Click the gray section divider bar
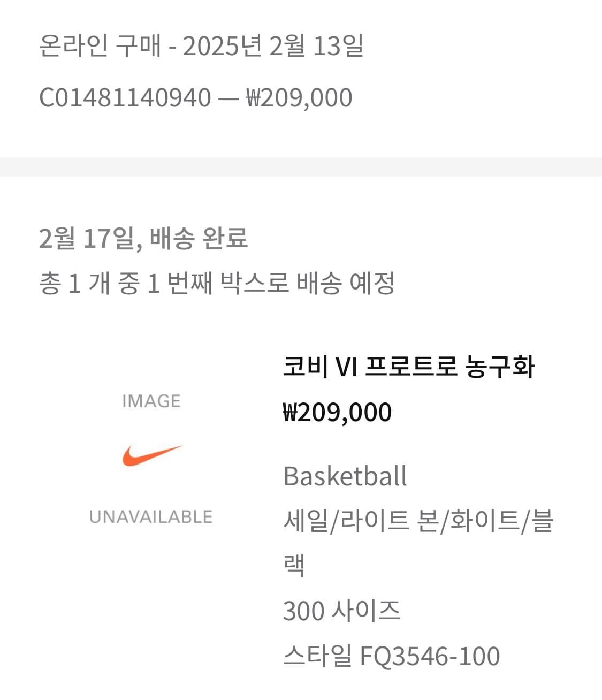Image resolution: width=602 pixels, height=700 pixels. pyautogui.click(x=301, y=167)
